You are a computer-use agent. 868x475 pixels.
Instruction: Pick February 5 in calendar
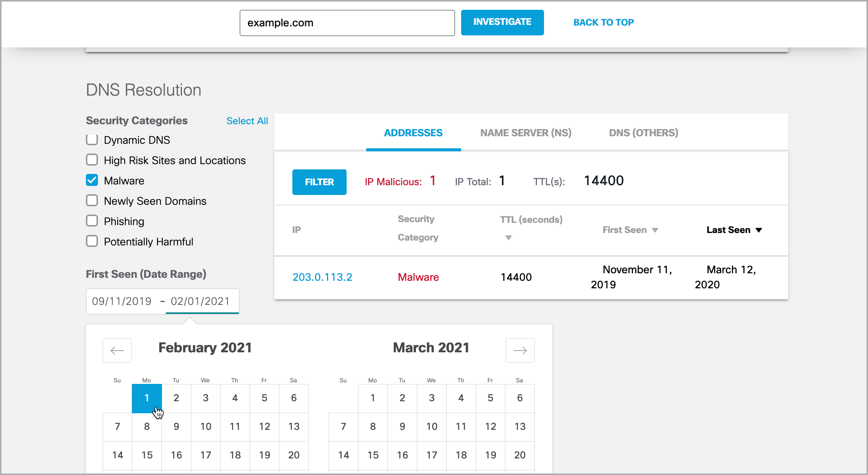(x=264, y=398)
